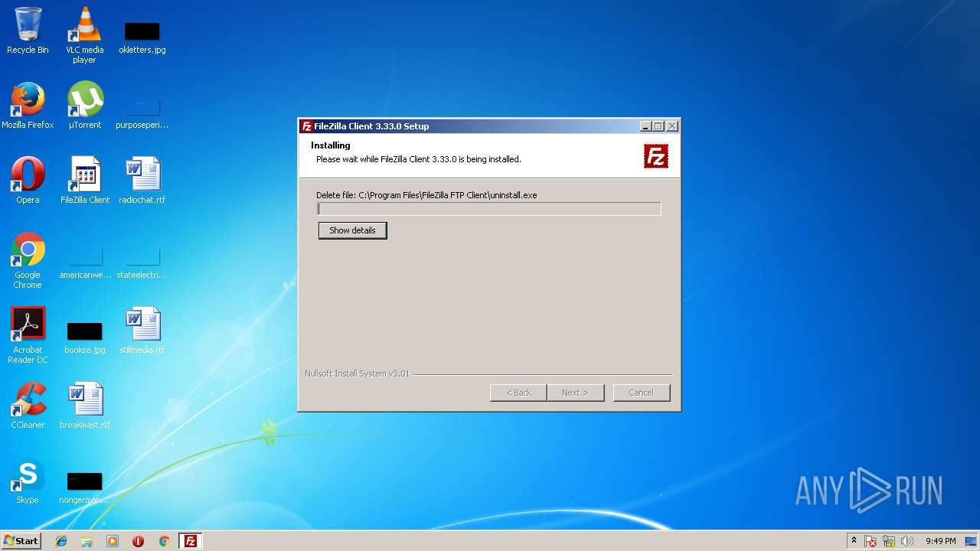Click the disabled setup maximize button
980x551 pixels.
click(658, 126)
